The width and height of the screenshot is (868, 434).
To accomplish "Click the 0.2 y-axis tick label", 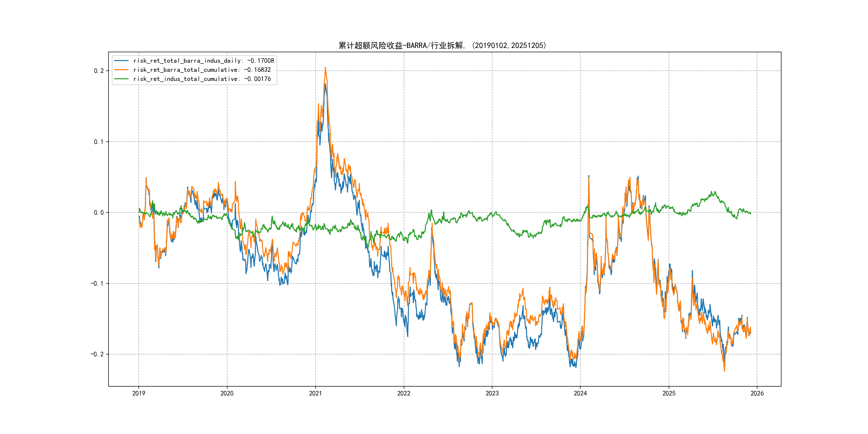I will (x=99, y=71).
